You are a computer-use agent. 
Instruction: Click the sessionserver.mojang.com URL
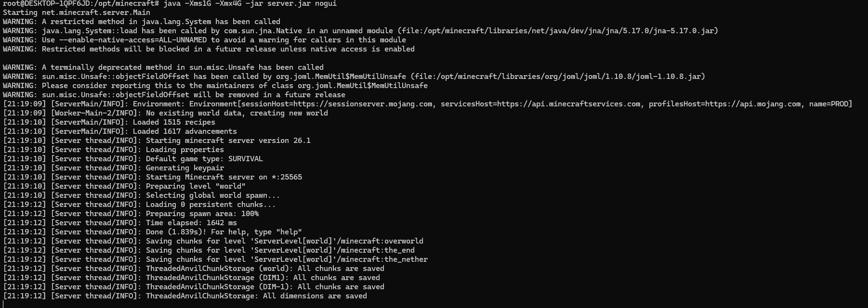353,104
